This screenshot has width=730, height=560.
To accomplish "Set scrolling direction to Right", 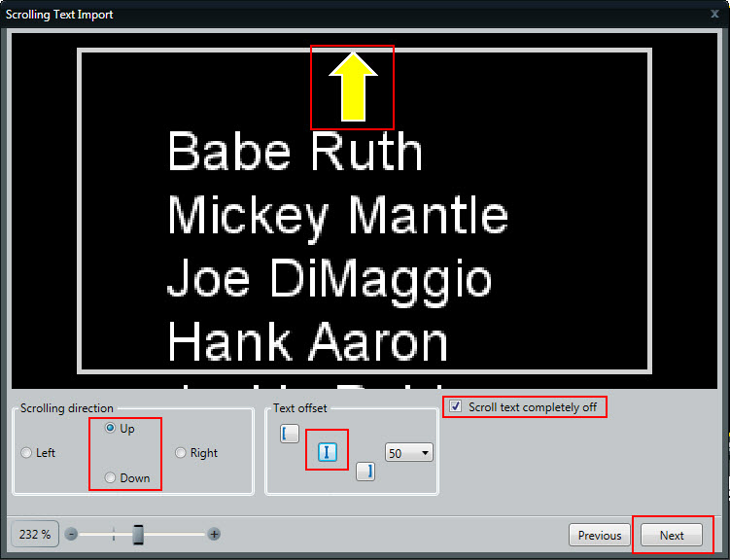I will pyautogui.click(x=181, y=453).
